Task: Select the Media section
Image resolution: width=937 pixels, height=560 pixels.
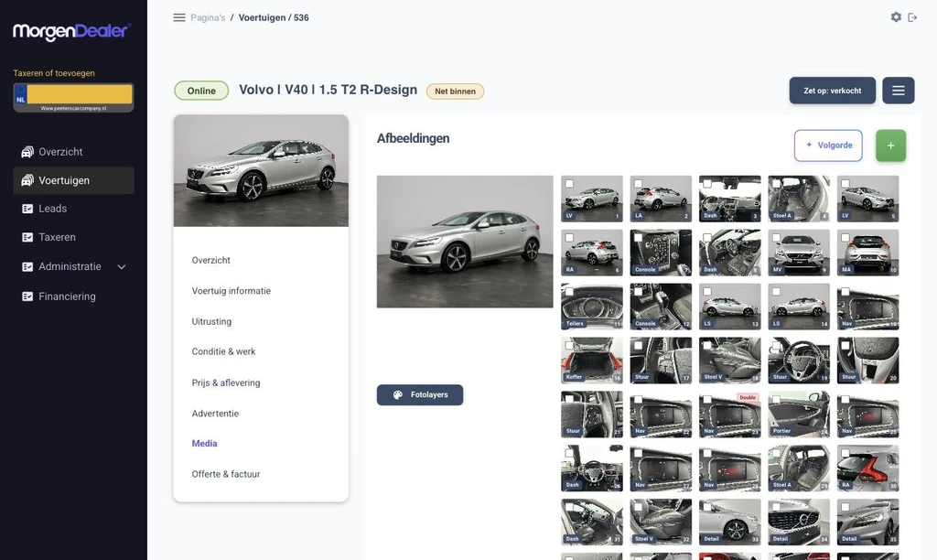Action: (x=204, y=444)
